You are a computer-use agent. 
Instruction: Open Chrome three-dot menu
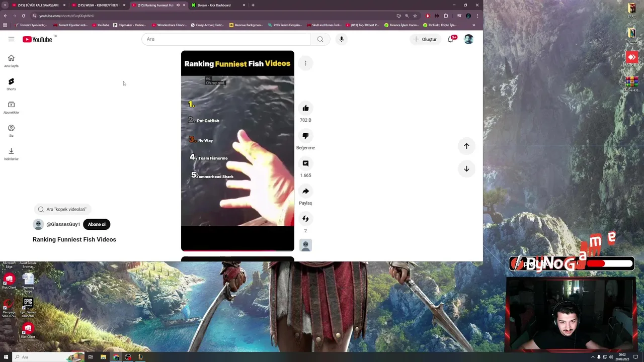coord(477,16)
